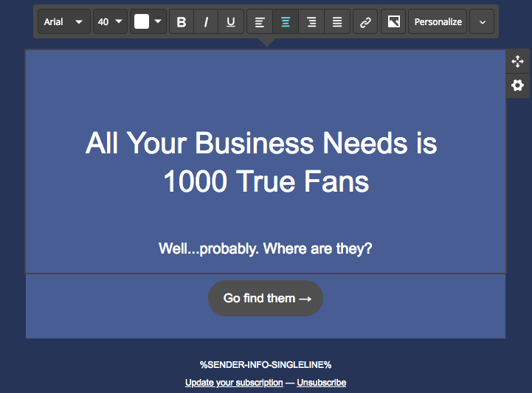Select center text alignment
Screen dimensions: 532x393
point(286,22)
